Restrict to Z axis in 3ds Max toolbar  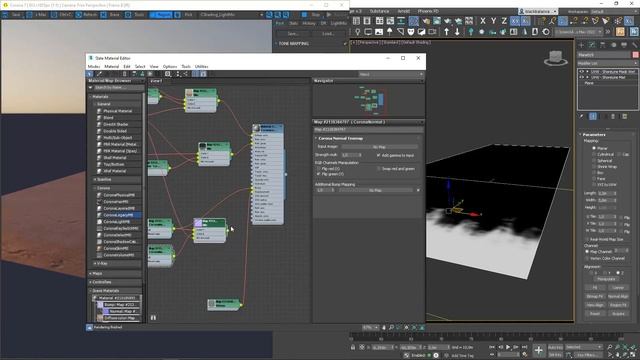pos(504,21)
